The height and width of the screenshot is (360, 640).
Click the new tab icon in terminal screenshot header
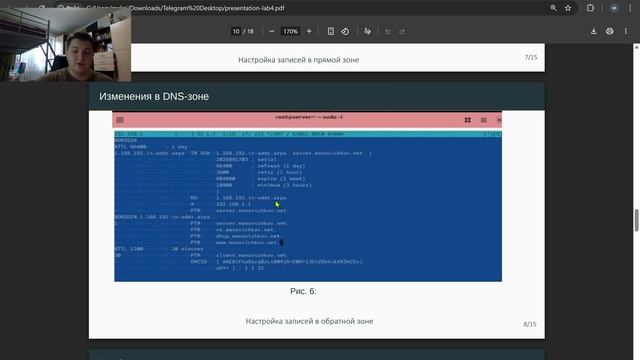coord(120,120)
